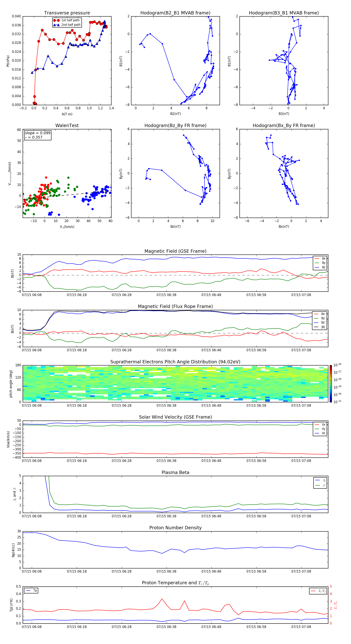Click the Np(#/cc) axis label
Image resolution: width=351 pixels, height=644 pixels.
(x=13, y=550)
